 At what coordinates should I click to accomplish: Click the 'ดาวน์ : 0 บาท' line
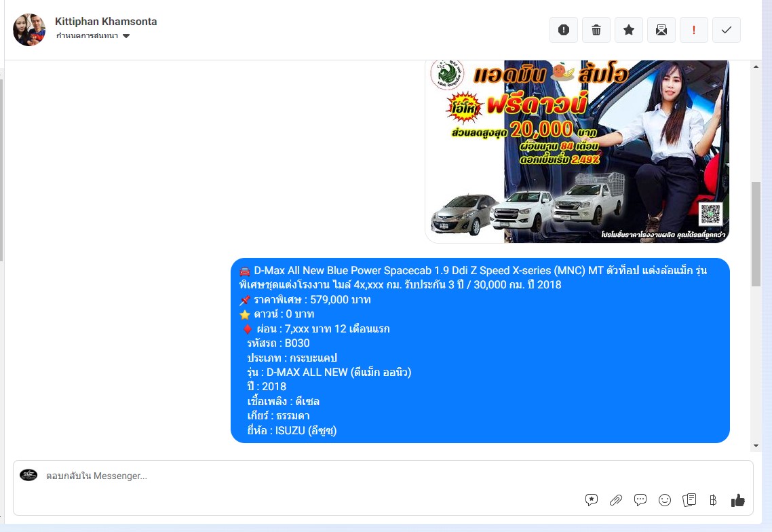coord(277,313)
